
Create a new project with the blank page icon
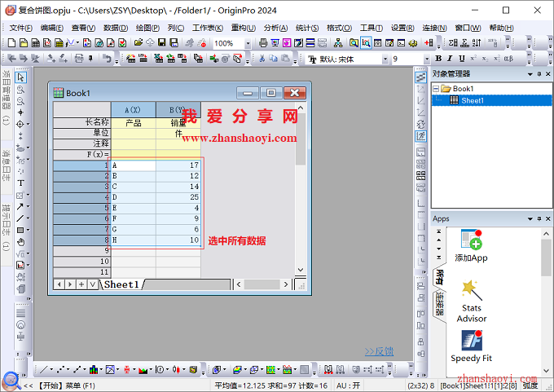tap(11, 43)
